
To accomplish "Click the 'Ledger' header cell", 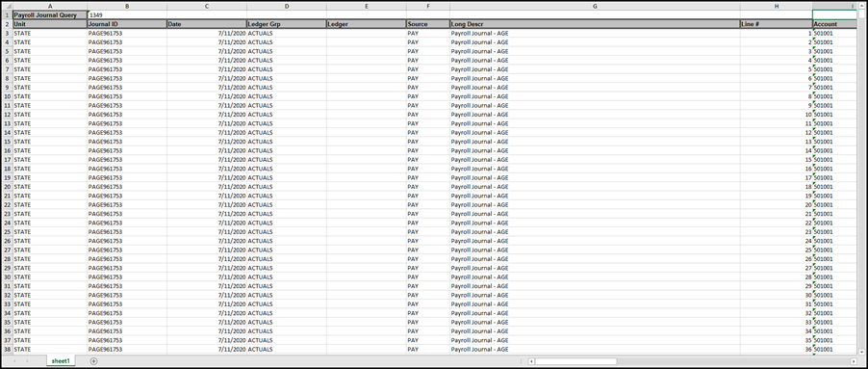I will [x=366, y=24].
